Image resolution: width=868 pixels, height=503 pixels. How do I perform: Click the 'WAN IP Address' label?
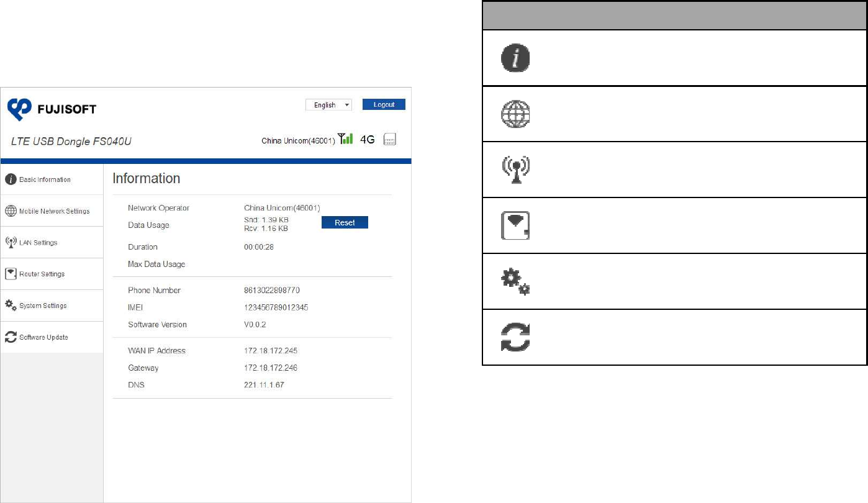(156, 351)
